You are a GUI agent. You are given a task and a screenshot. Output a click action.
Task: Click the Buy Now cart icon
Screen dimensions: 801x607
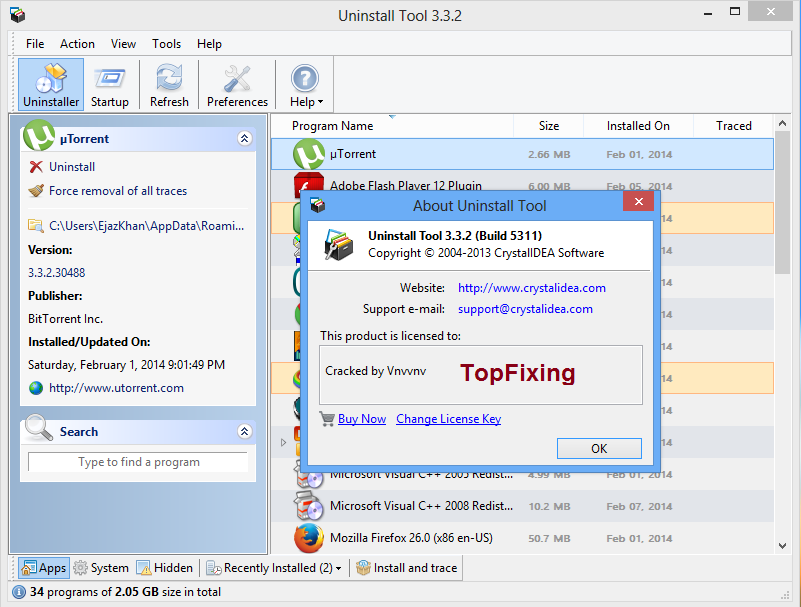pyautogui.click(x=329, y=419)
